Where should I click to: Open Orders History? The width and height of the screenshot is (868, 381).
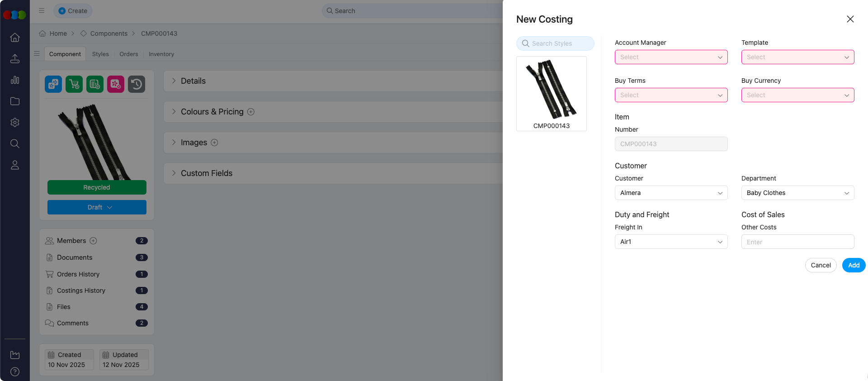tap(78, 274)
